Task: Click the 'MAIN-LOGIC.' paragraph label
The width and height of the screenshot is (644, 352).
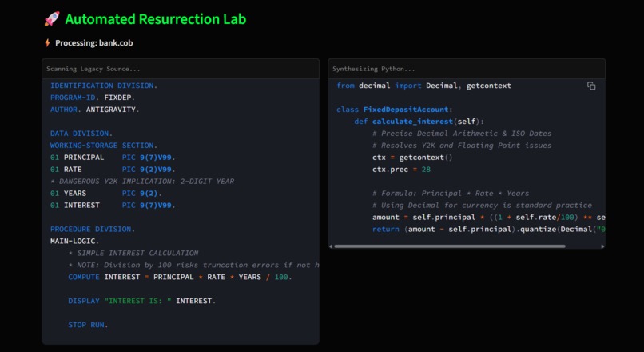Action: (75, 241)
